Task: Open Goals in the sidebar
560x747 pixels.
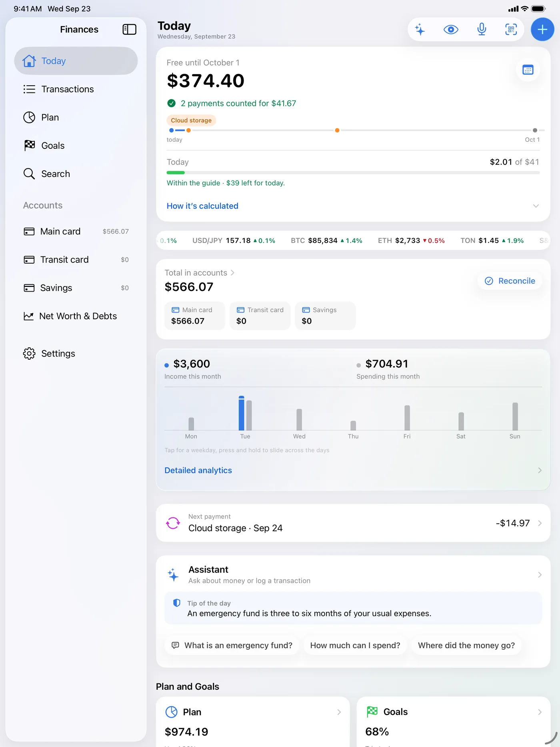Action: point(76,146)
